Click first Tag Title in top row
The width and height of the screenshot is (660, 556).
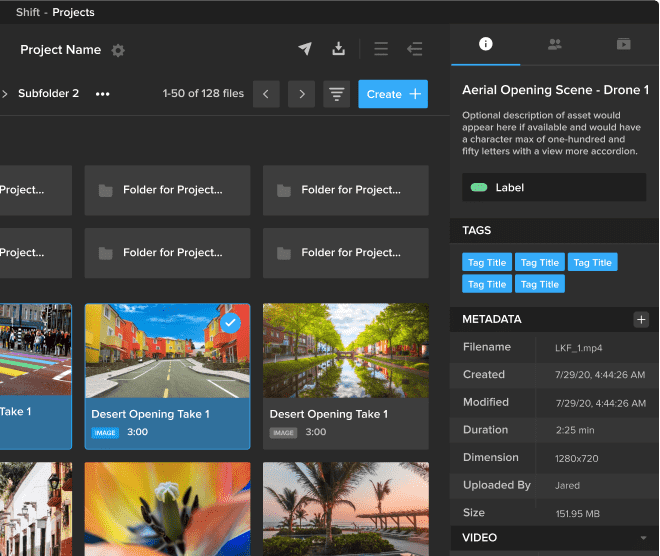point(487,262)
